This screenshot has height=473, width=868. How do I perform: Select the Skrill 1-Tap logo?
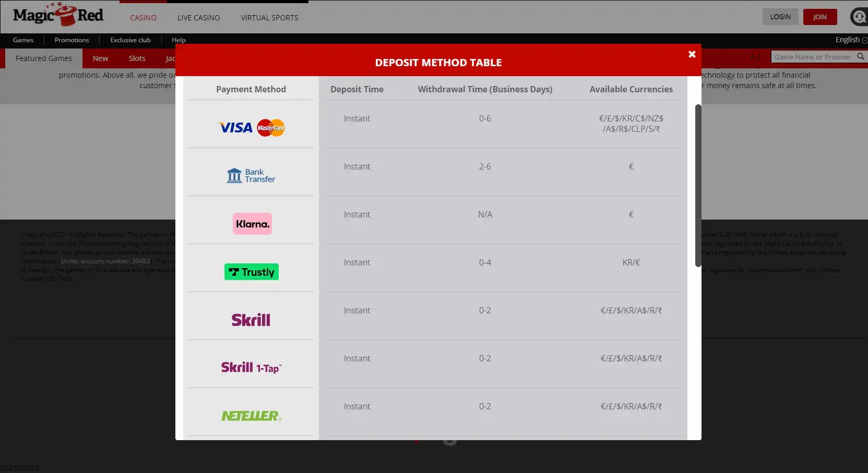[x=251, y=368]
